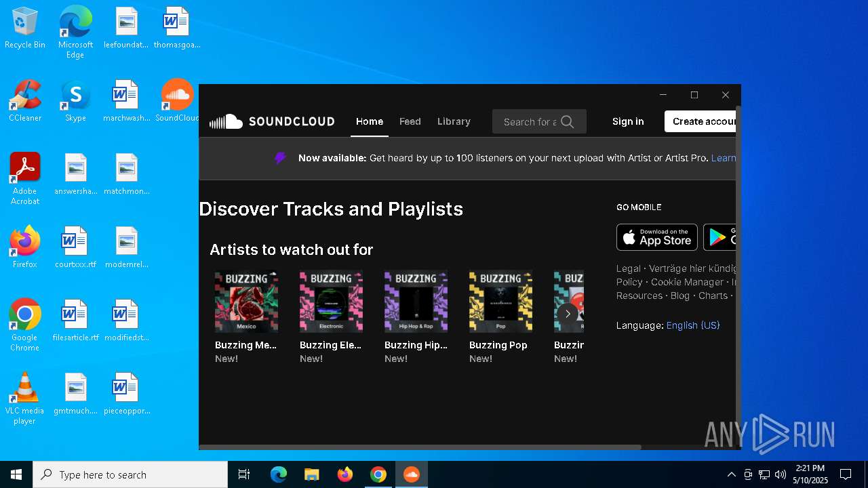Click the horizontal scrollbar in SoundCloud window
This screenshot has height=488, width=868.
coord(420,447)
